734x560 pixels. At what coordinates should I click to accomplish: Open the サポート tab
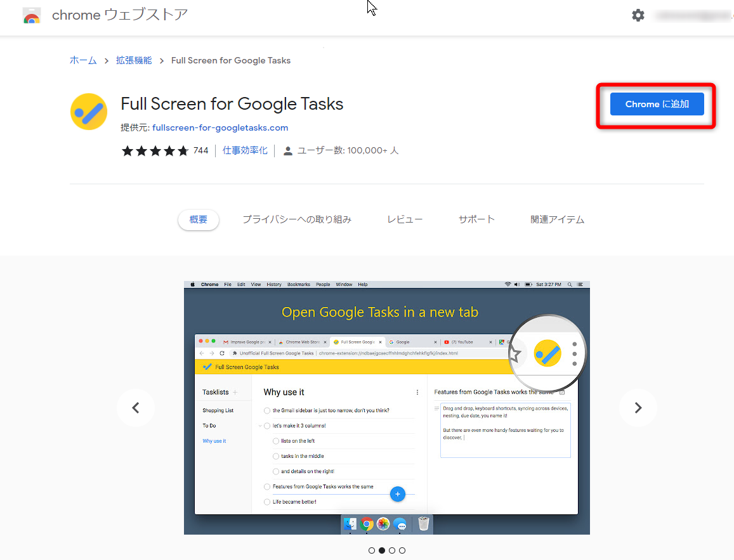pyautogui.click(x=476, y=219)
